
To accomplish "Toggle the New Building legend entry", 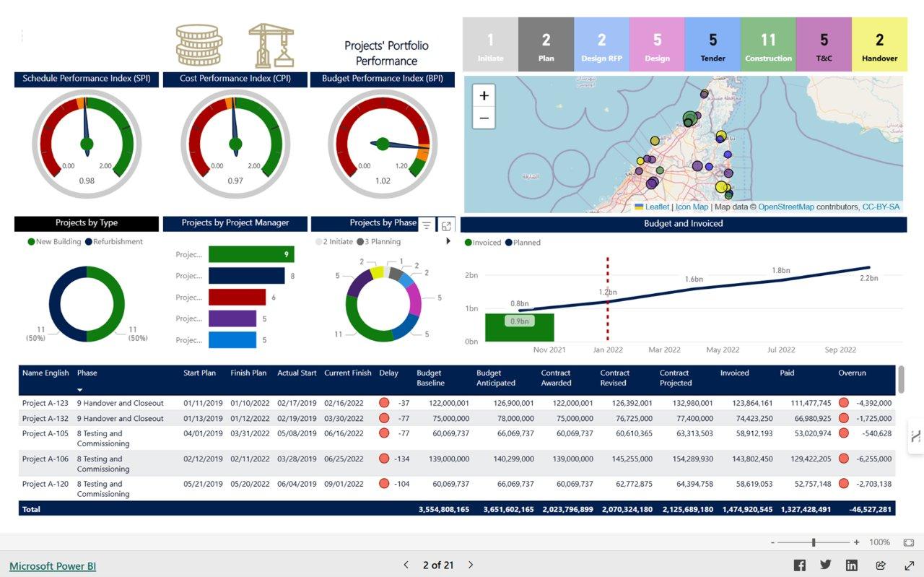I will pyautogui.click(x=54, y=242).
